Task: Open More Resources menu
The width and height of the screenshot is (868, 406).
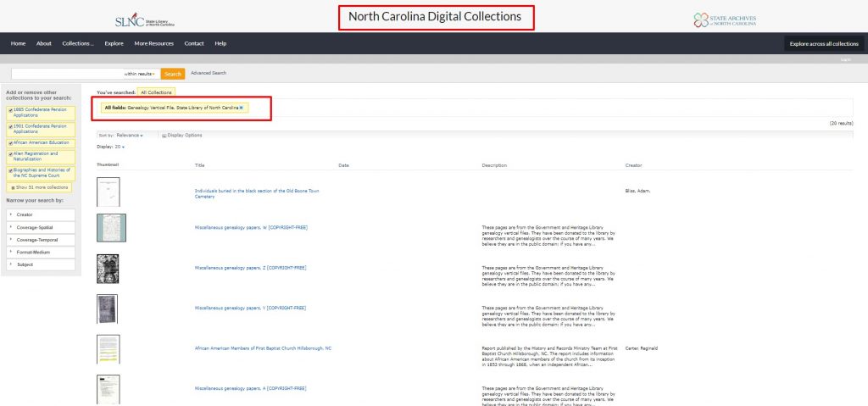Action: (x=154, y=43)
